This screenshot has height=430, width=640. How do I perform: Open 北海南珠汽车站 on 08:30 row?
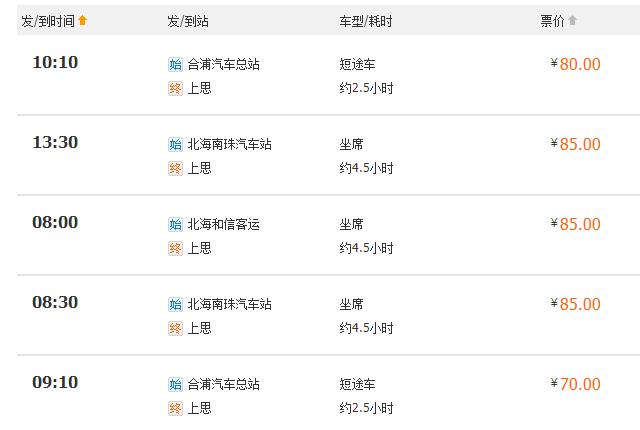(229, 304)
